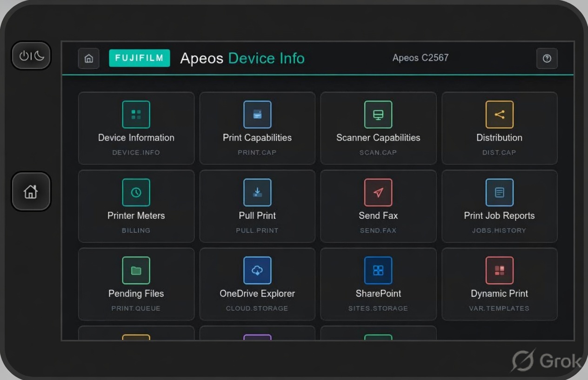
Task: Click the Apeos Device Info title
Action: click(x=242, y=58)
